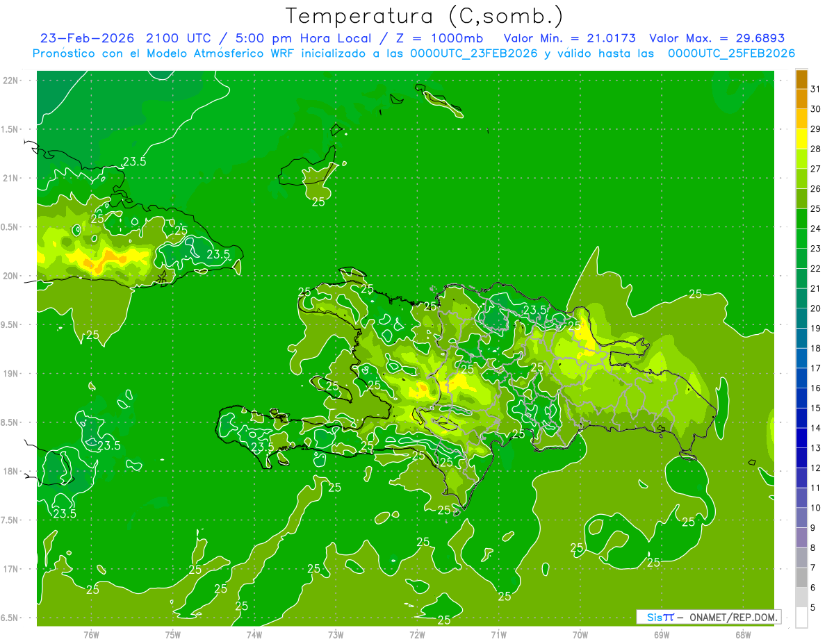Click the 70W longitude axis label
The image size is (834, 644).
tap(580, 634)
